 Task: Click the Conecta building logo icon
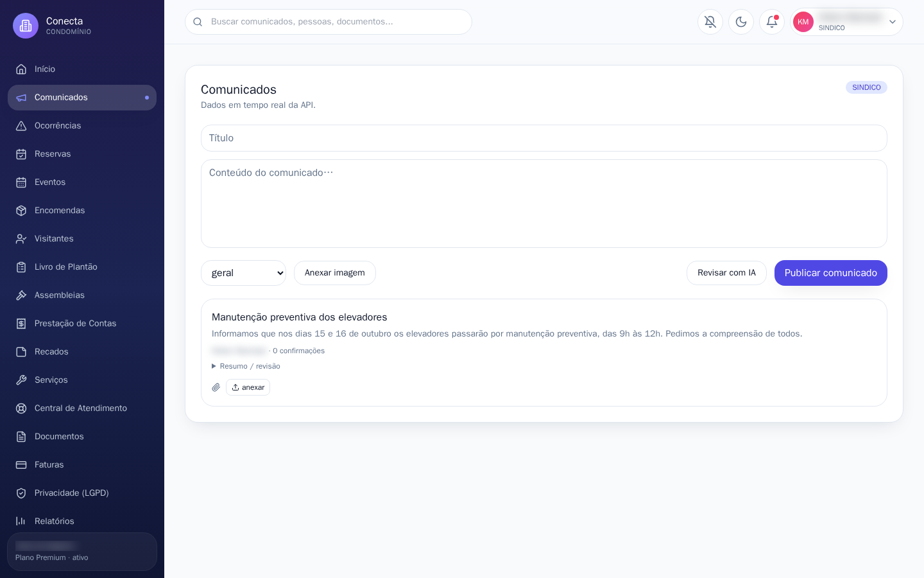pyautogui.click(x=26, y=26)
